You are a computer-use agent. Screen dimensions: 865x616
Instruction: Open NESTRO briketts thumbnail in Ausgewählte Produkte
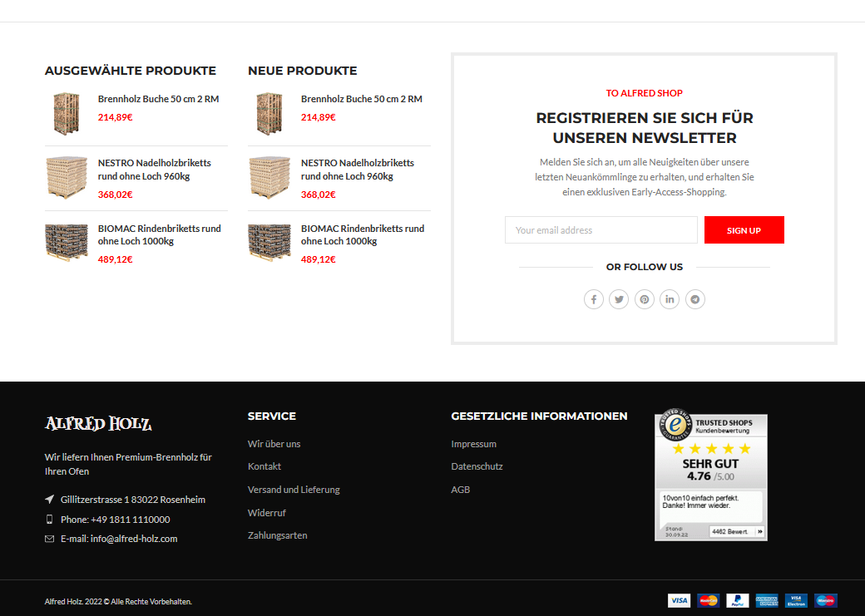67,178
